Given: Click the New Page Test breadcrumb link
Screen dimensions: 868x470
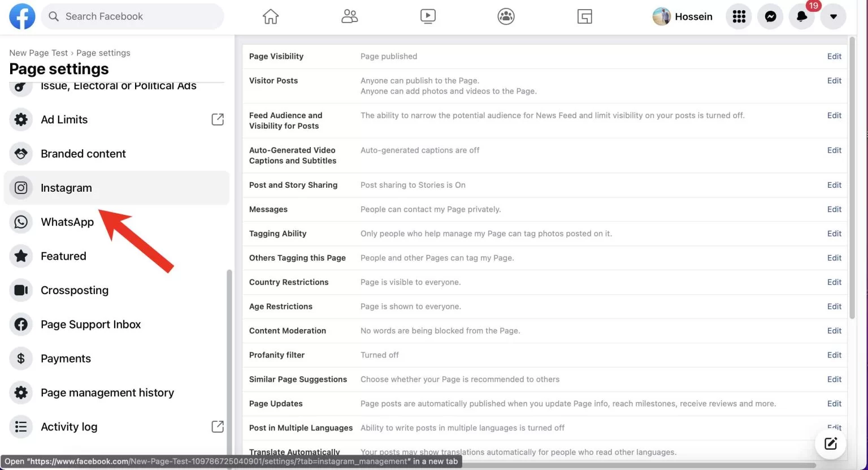Looking at the screenshot, I should coord(38,53).
